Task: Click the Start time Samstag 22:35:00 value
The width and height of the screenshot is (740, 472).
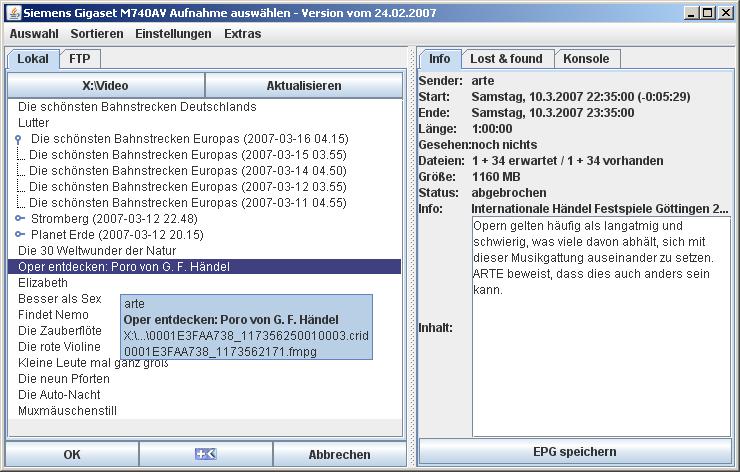Action: [x=581, y=97]
